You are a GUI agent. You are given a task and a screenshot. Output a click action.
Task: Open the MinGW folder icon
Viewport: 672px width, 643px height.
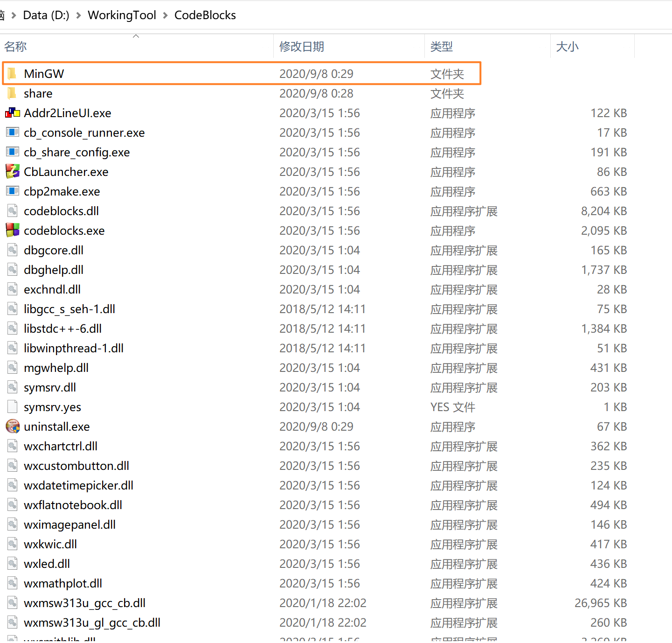coord(12,73)
